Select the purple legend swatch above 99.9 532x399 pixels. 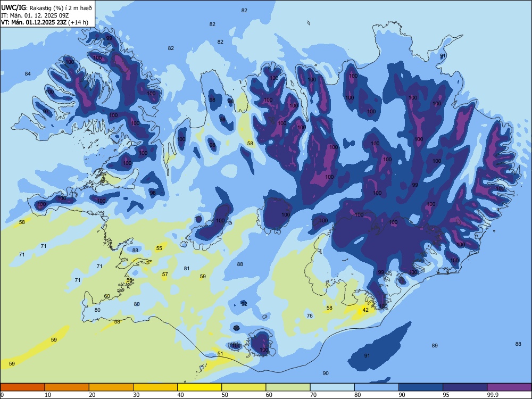pos(509,387)
